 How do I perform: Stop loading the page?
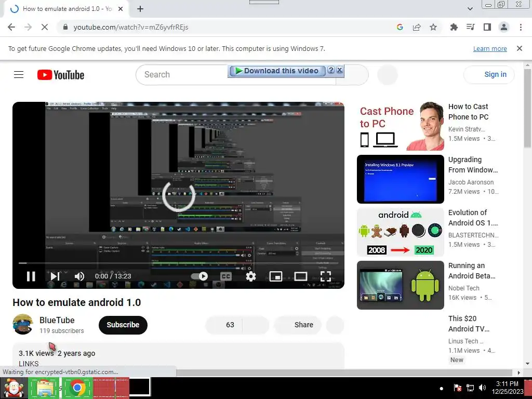[x=45, y=27]
